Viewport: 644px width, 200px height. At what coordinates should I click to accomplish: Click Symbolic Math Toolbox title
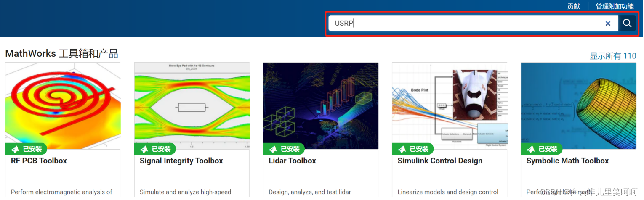coord(567,161)
